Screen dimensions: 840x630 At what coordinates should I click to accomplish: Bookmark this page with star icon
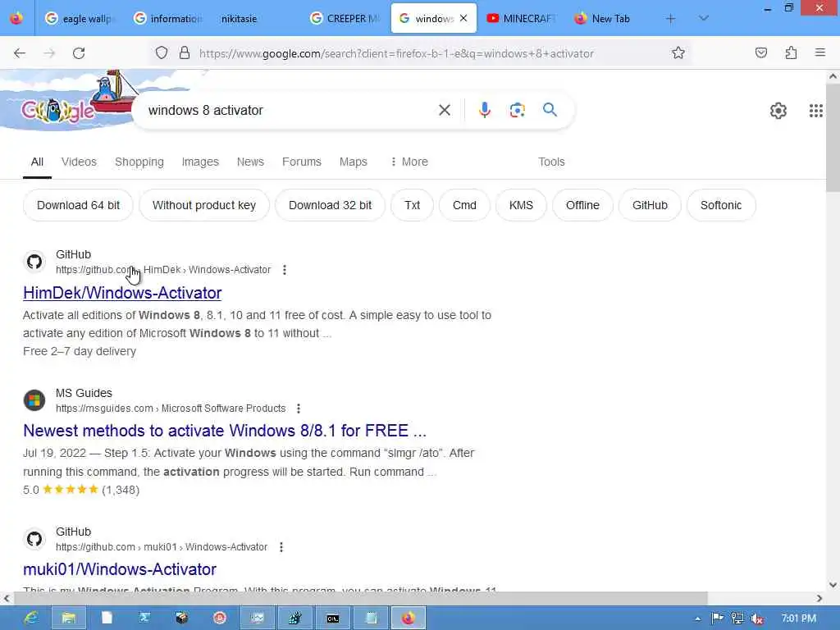tap(678, 52)
